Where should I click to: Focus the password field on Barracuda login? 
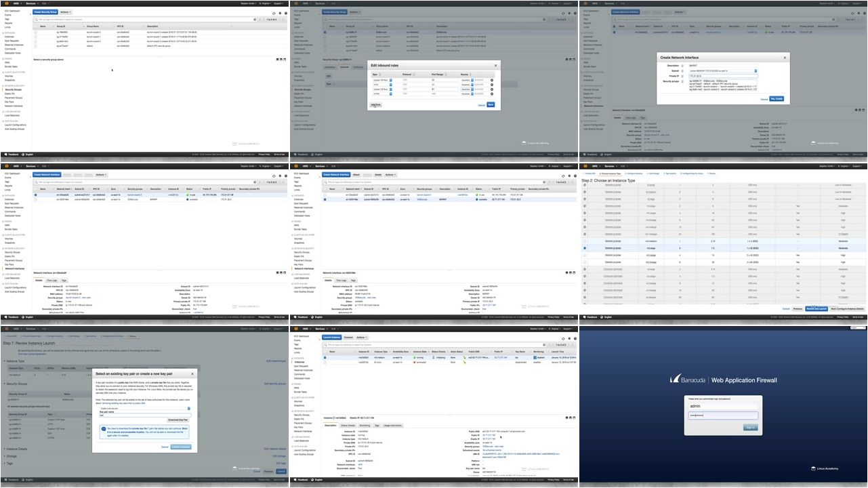[723, 415]
